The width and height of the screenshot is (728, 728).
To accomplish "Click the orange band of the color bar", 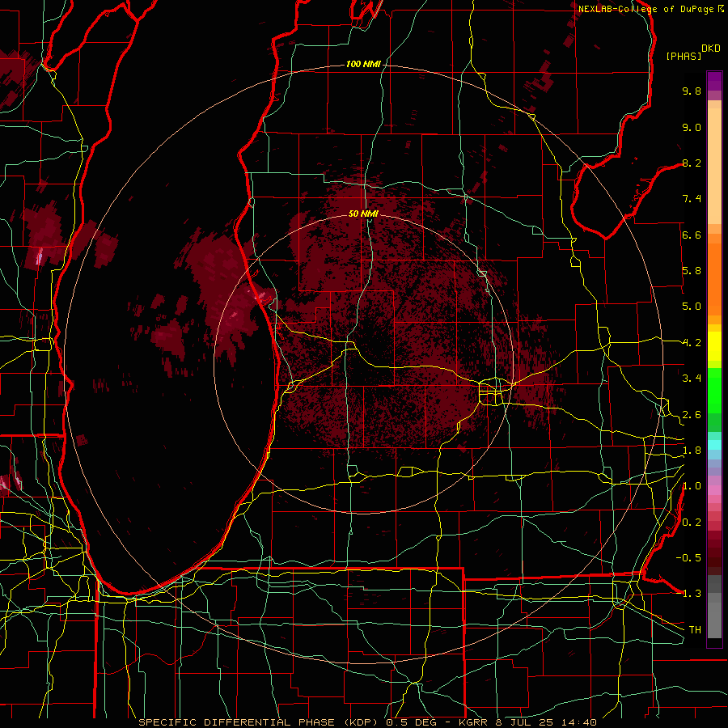I will click(x=714, y=280).
